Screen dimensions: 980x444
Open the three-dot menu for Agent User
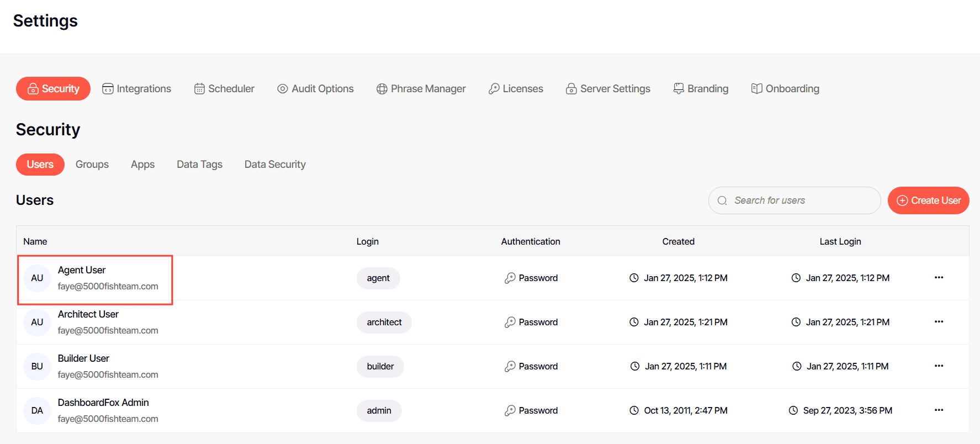[939, 278]
